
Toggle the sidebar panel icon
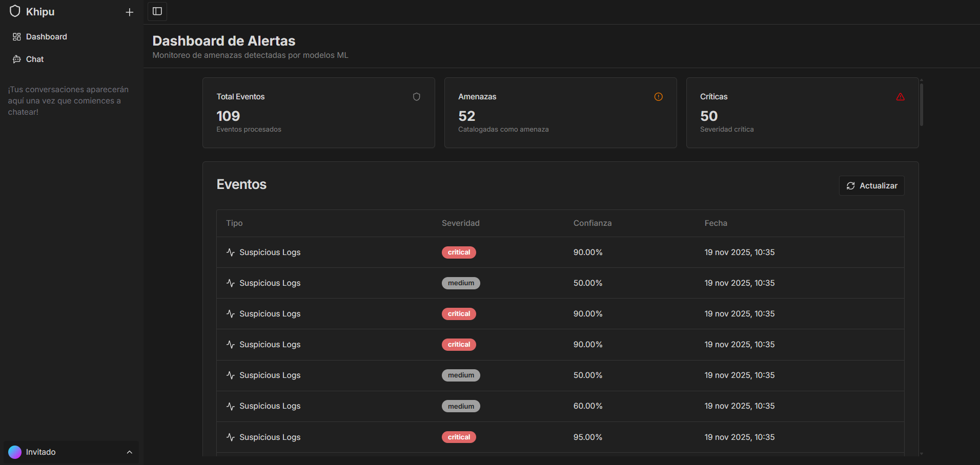point(157,11)
